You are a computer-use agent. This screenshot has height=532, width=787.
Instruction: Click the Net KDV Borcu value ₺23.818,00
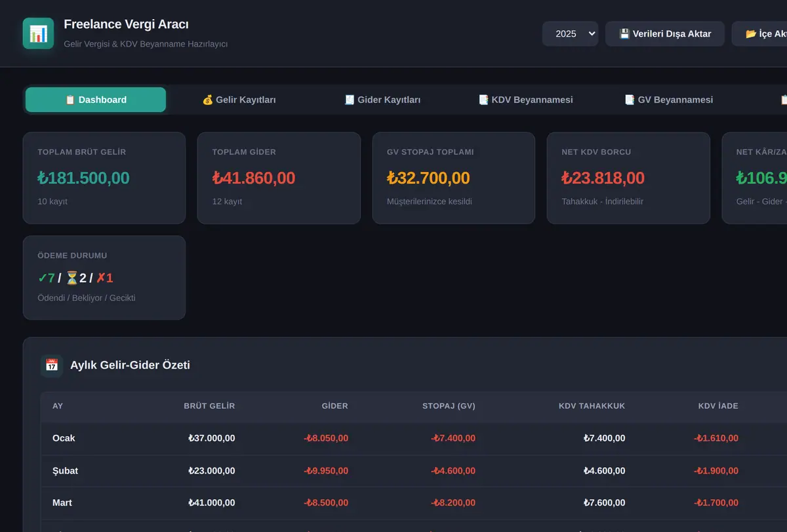pos(603,178)
